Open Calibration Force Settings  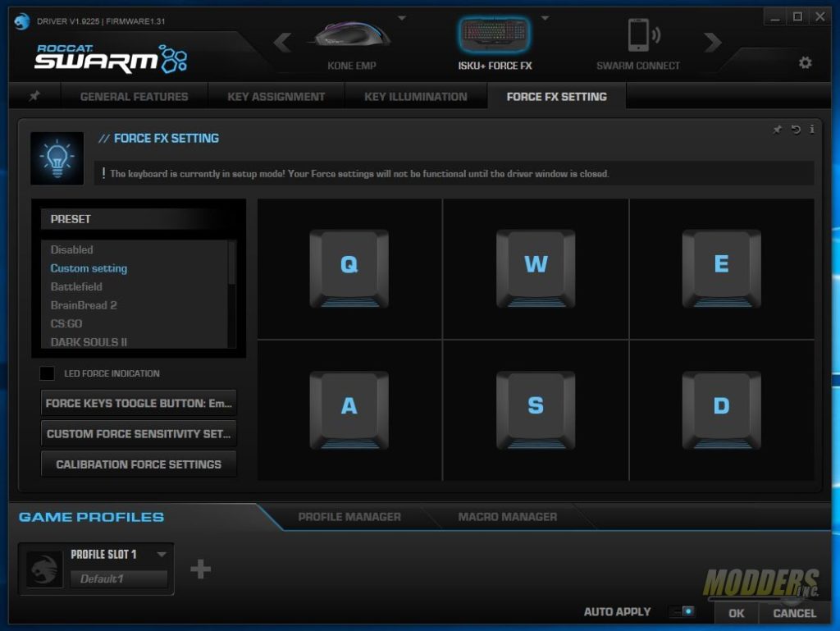coord(139,464)
